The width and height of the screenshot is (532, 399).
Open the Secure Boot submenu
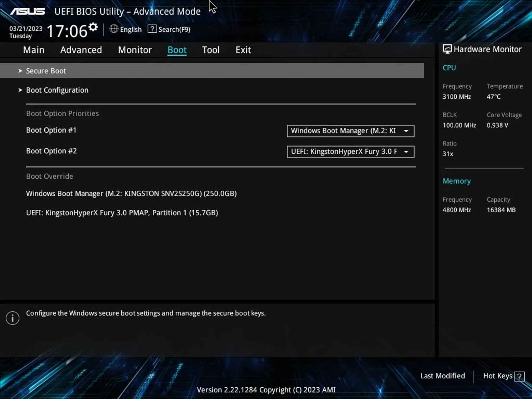(x=212, y=71)
